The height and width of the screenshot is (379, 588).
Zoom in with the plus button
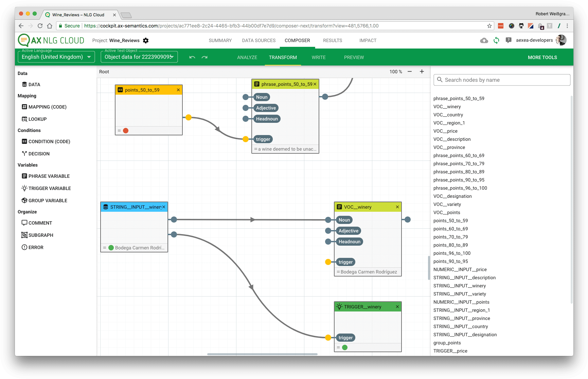click(422, 72)
